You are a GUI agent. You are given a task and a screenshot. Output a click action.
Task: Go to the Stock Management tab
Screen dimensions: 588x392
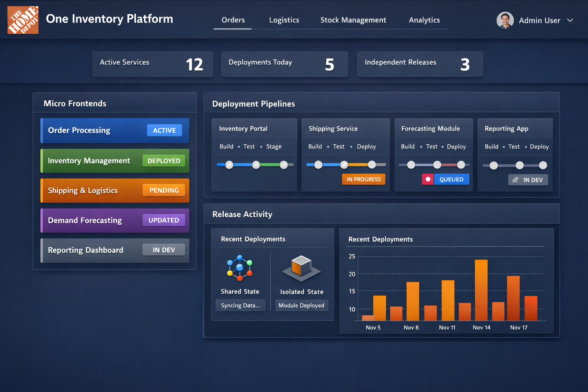[x=353, y=20]
